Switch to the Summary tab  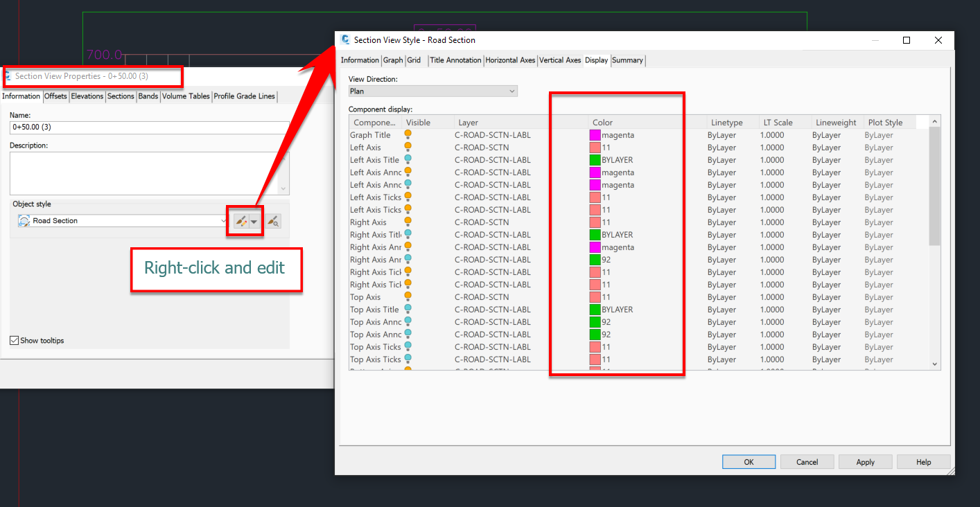[x=627, y=60]
